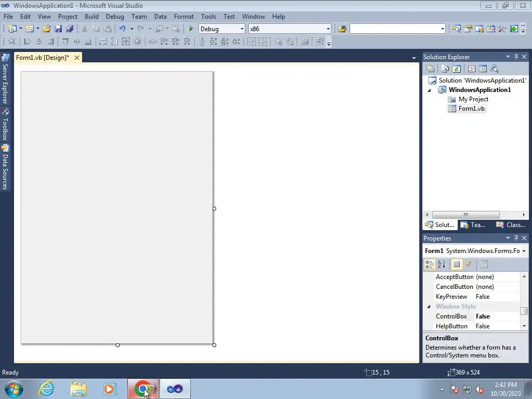Click the Properties vertical scrollbar thumb

[x=524, y=311]
